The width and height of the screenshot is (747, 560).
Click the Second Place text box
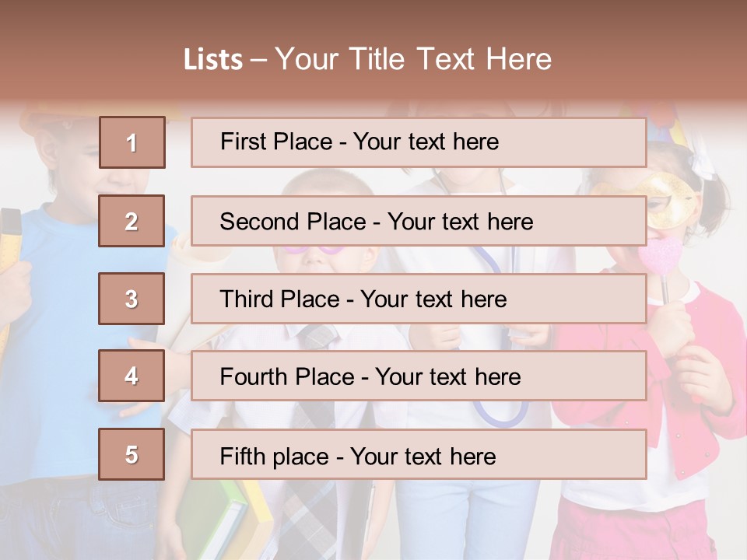point(419,221)
